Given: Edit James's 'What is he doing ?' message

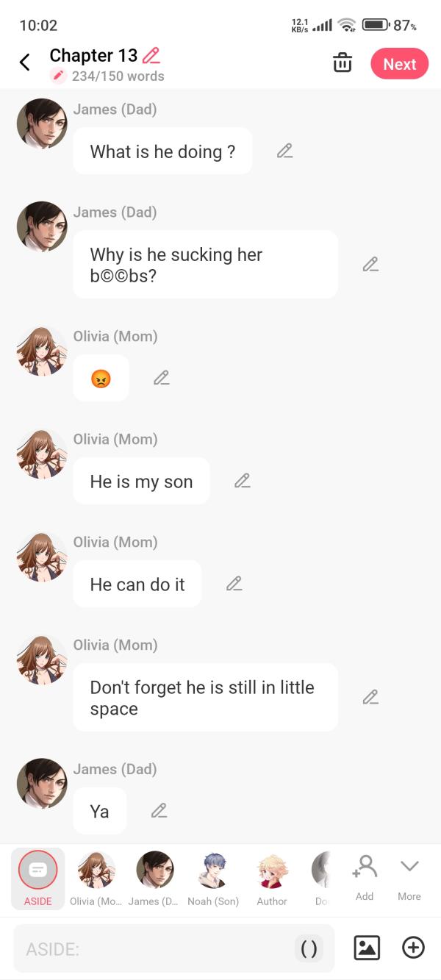Looking at the screenshot, I should pos(285,150).
